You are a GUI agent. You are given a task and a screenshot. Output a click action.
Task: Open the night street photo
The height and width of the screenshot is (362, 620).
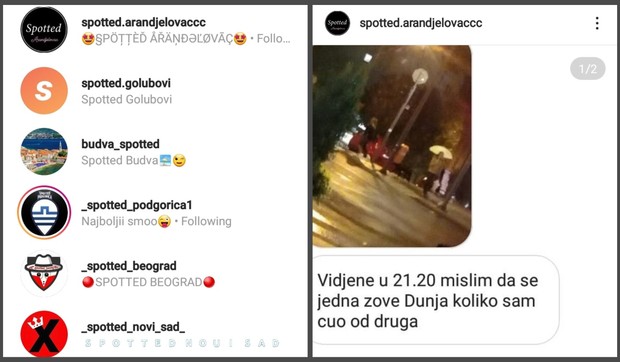pos(392,146)
